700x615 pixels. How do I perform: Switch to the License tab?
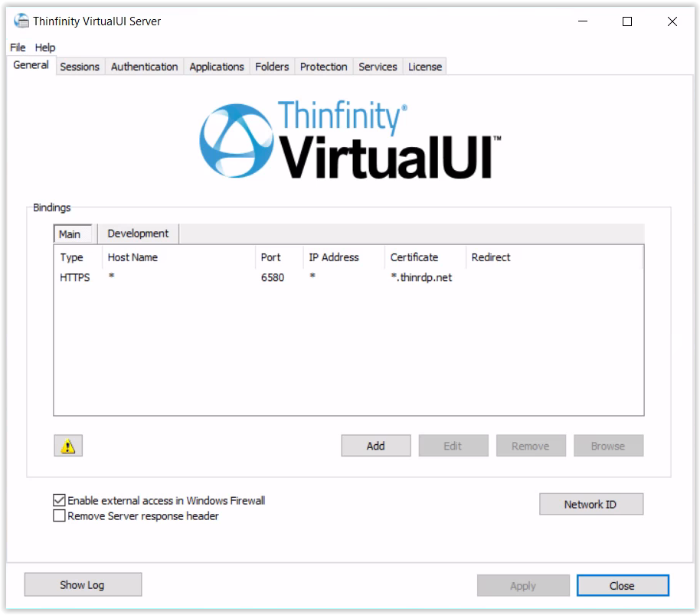[x=425, y=67]
